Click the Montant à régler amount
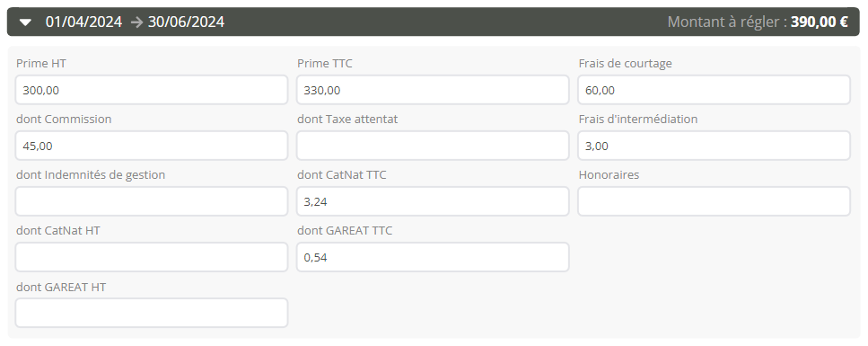868x346 pixels. pyautogui.click(x=820, y=22)
